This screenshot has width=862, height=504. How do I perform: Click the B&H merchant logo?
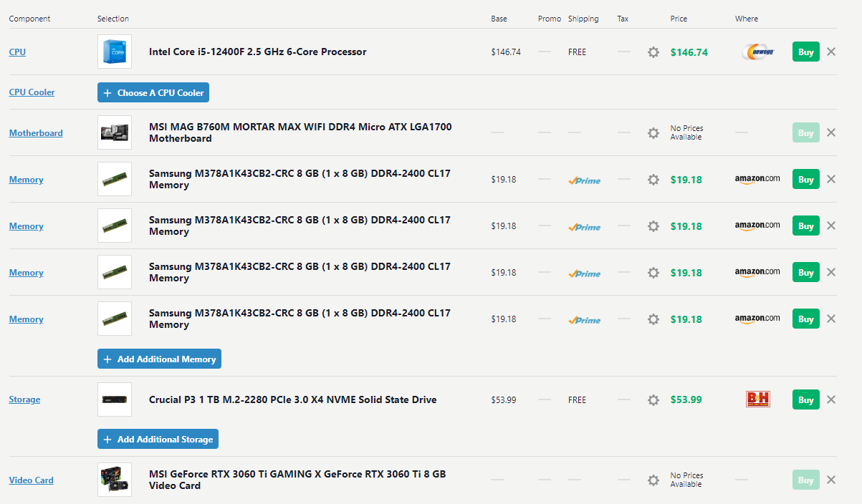point(758,399)
